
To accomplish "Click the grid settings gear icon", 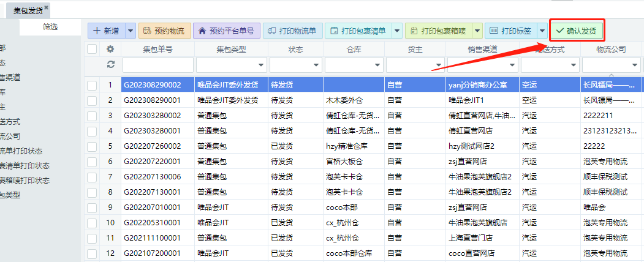I will [110, 50].
